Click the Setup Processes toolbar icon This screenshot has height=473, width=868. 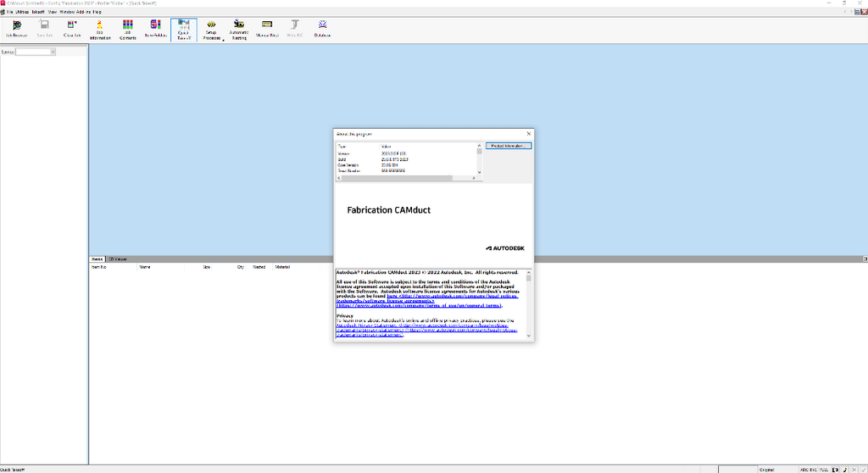(211, 30)
